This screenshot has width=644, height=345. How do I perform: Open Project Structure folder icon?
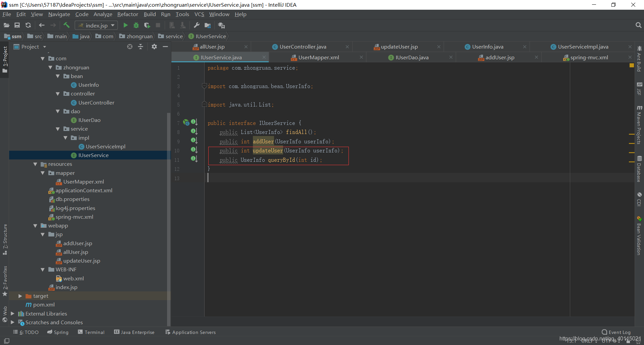(x=208, y=25)
